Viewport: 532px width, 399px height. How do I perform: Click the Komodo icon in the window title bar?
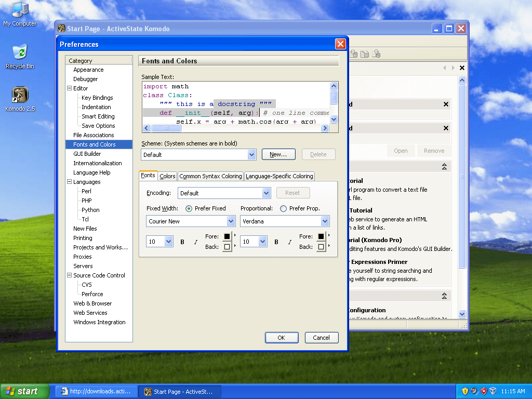pyautogui.click(x=61, y=29)
